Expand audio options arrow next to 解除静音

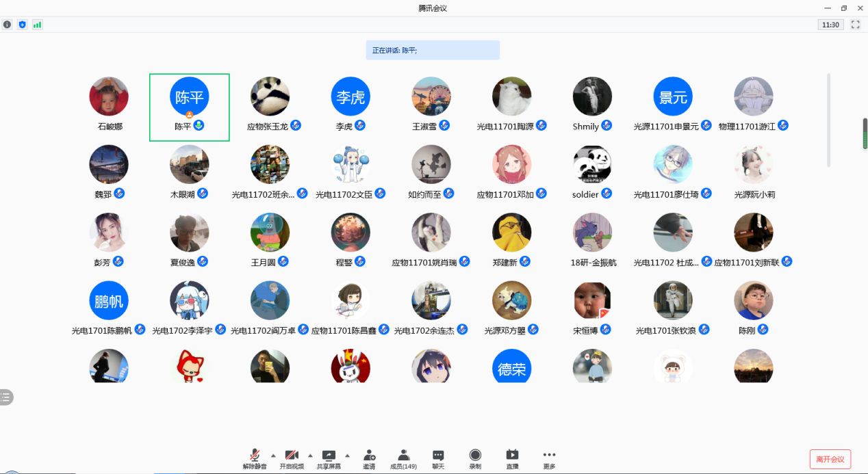pos(273,455)
